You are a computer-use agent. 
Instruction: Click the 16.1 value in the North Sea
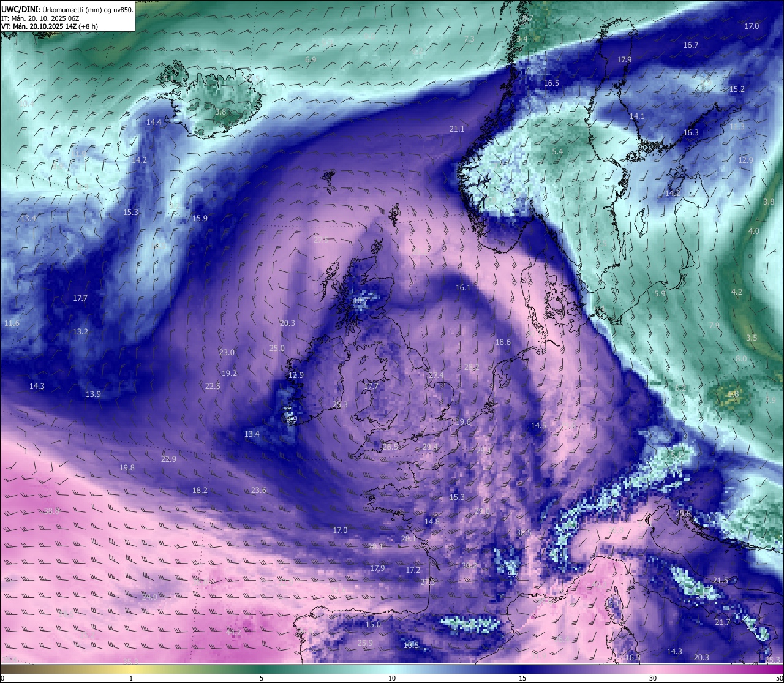(463, 287)
